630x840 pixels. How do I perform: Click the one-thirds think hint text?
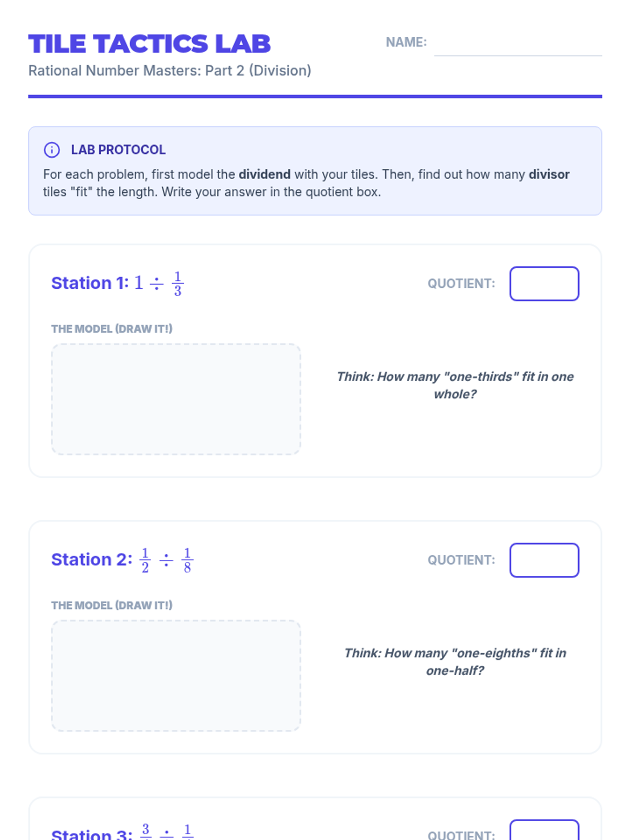(455, 385)
